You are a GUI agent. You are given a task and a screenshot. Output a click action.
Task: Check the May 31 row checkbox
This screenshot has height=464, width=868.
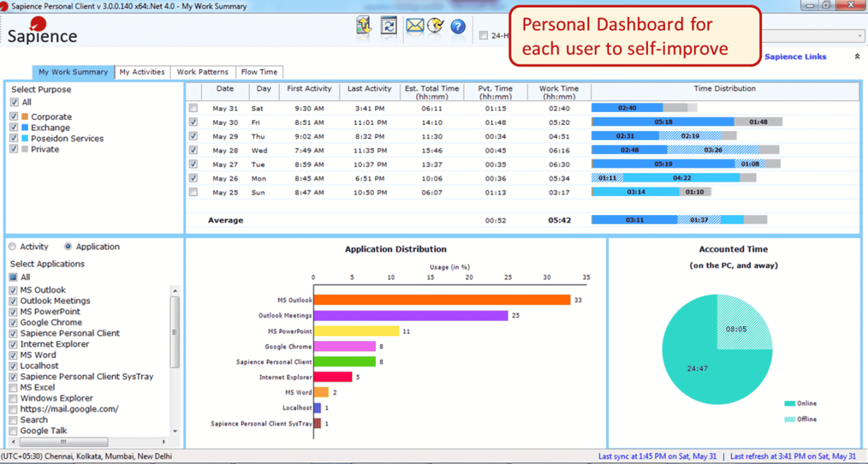click(193, 108)
